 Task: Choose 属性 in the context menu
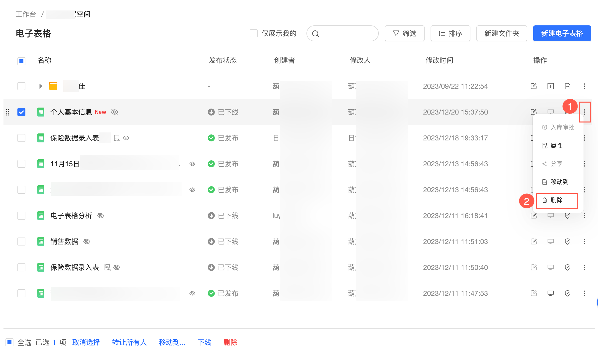pyautogui.click(x=556, y=146)
